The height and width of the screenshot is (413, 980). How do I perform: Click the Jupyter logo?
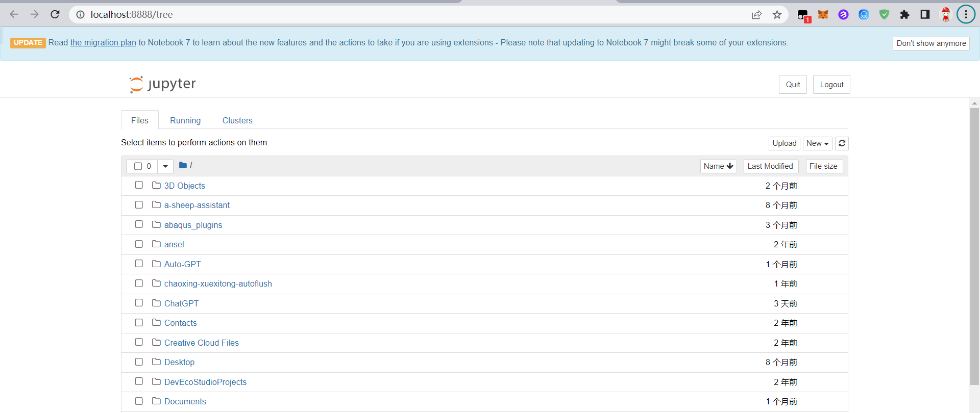pyautogui.click(x=163, y=84)
